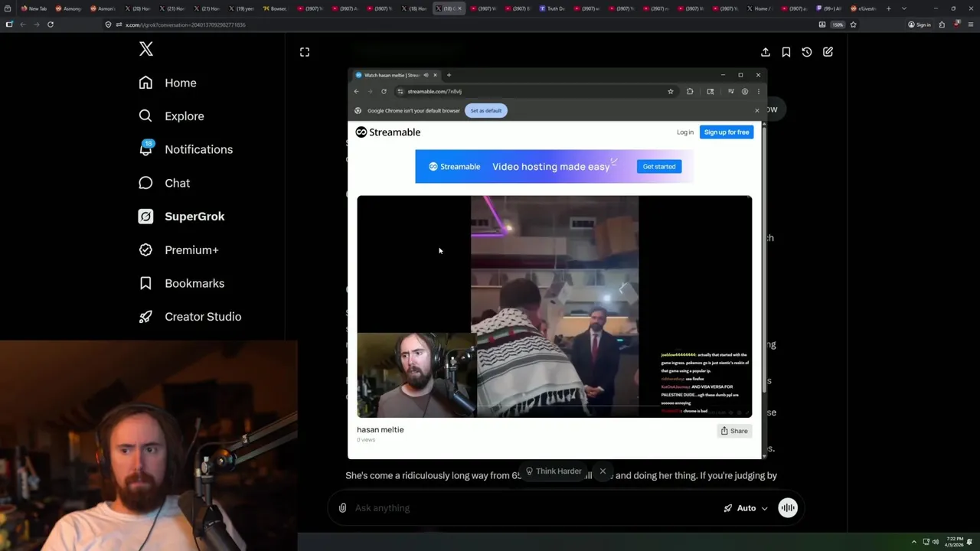Screen dimensions: 980x551
Task: Click the Think Harder suggestion
Action: [553, 471]
